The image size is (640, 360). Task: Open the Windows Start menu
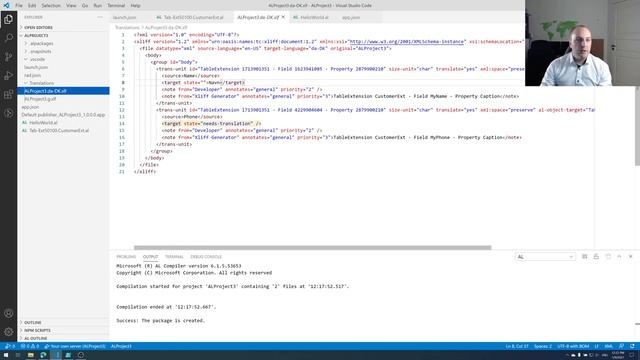click(x=6, y=355)
